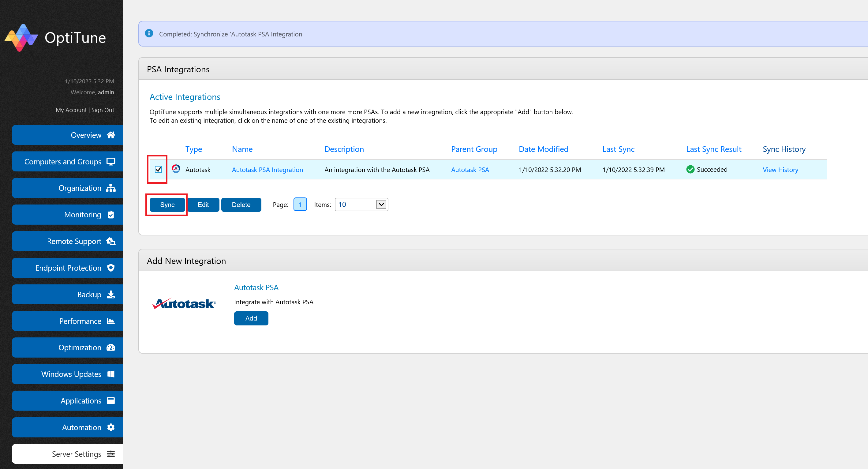
Task: Open the Automation menu
Action: [x=67, y=427]
